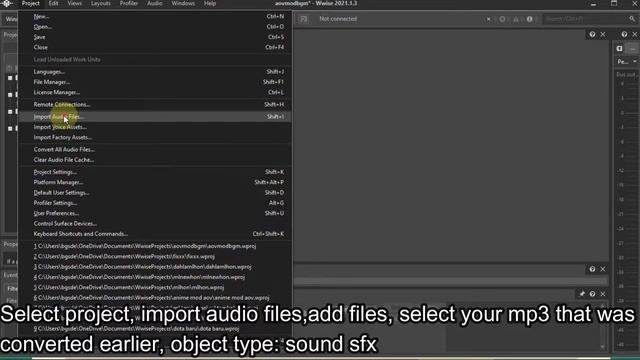Pin the bottom panel
Viewport: 640px width, 360px height.
(582, 294)
